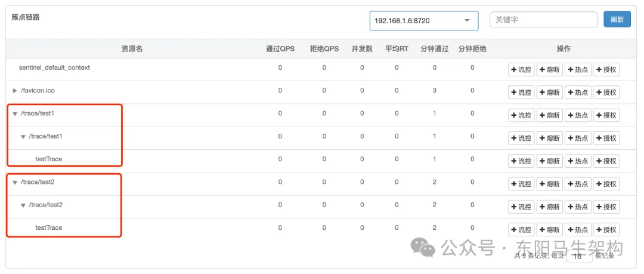Screen dimensions: 644x274
Task: Click 流控 in the /favicon.ico row
Action: click(521, 93)
